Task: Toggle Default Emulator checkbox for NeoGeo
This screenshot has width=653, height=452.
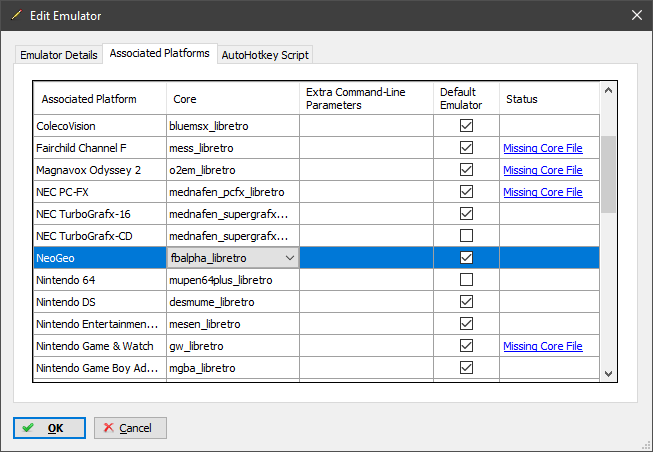Action: (x=466, y=257)
